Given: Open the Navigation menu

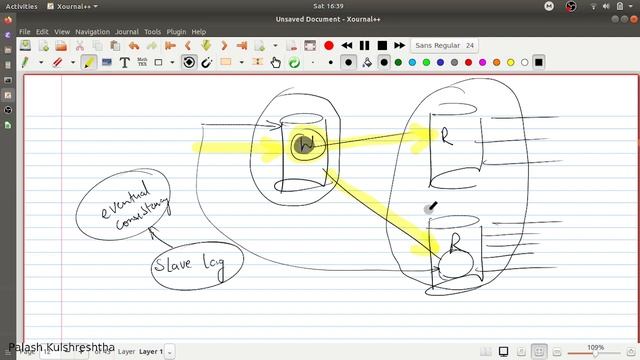Looking at the screenshot, I should pyautogui.click(x=93, y=31).
